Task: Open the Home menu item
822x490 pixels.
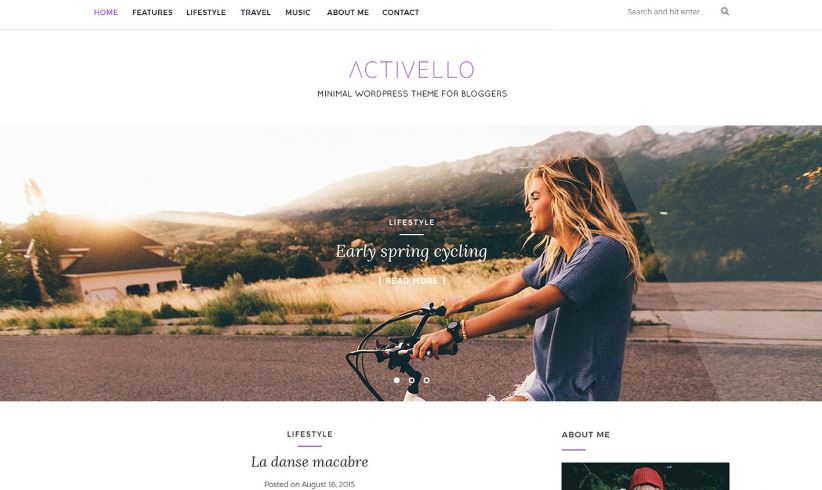Action: pyautogui.click(x=106, y=12)
